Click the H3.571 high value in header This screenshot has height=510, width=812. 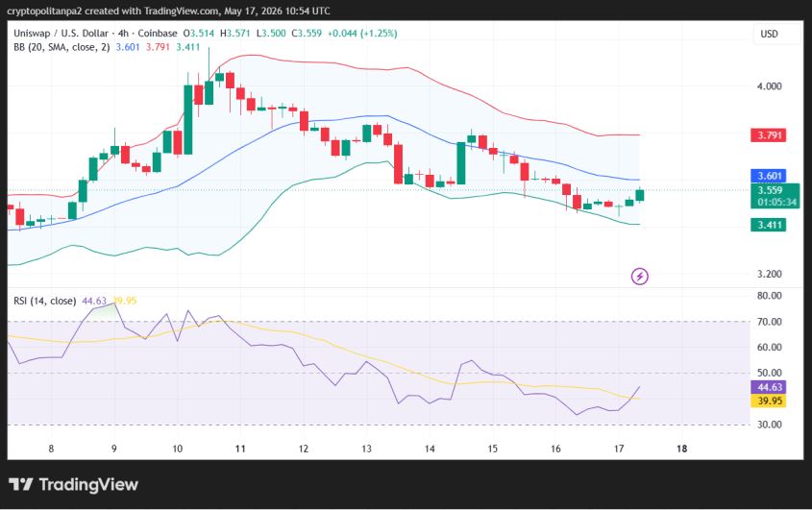(235, 34)
